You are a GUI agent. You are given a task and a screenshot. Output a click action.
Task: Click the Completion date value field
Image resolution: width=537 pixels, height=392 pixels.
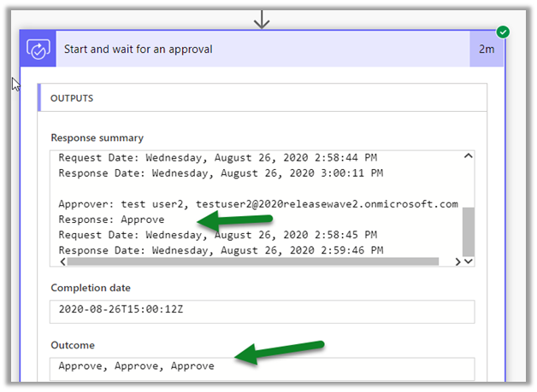261,312
